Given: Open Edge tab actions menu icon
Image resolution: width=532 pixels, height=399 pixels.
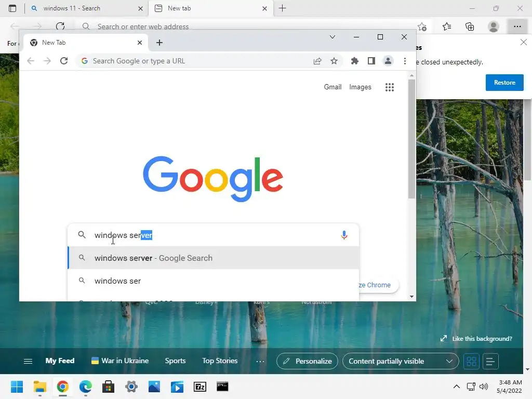Looking at the screenshot, I should click(12, 8).
